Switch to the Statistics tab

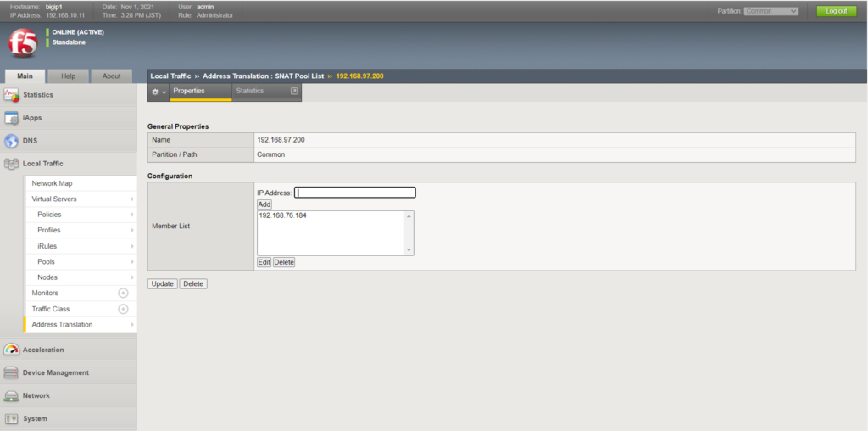pyautogui.click(x=250, y=91)
